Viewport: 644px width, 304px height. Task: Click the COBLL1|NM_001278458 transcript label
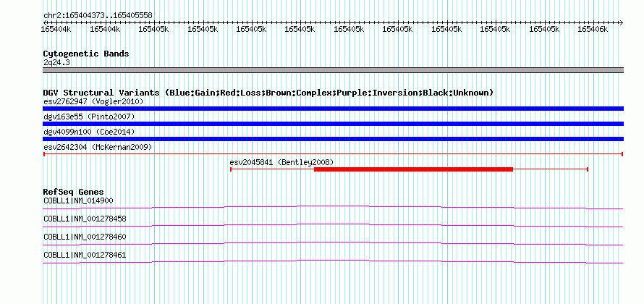click(85, 219)
